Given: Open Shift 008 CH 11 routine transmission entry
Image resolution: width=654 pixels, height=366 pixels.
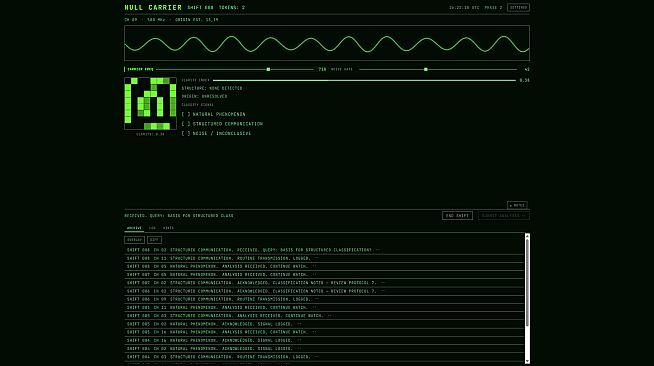Looking at the screenshot, I should [324, 258].
